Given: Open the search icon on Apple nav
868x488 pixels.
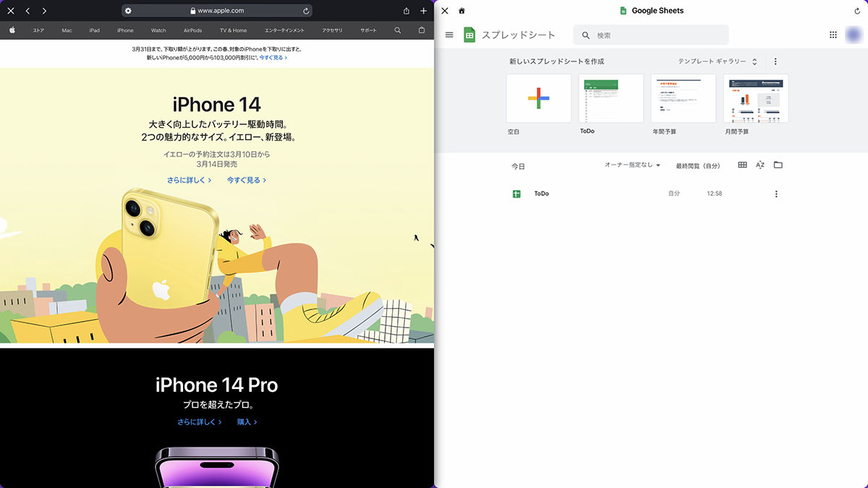Looking at the screenshot, I should [x=397, y=30].
